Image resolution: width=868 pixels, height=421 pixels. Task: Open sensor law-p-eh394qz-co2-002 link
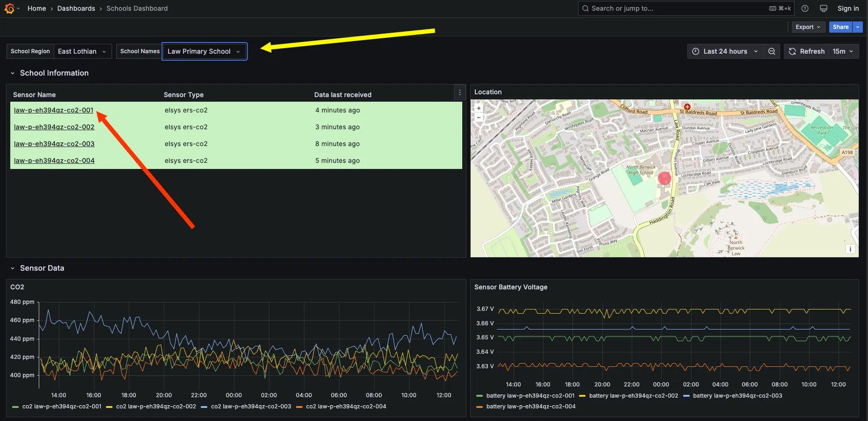(x=54, y=127)
